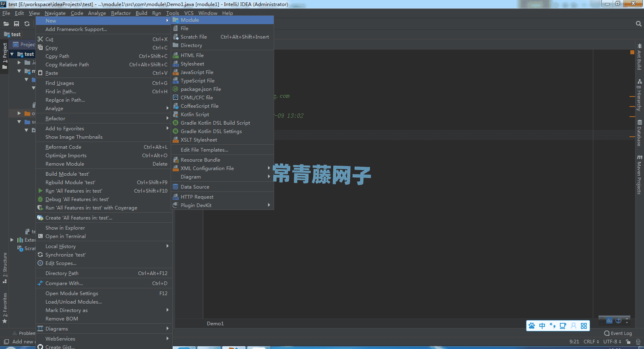This screenshot has width=644, height=349.
Task: Click the Module icon in New submenu
Action: [175, 20]
